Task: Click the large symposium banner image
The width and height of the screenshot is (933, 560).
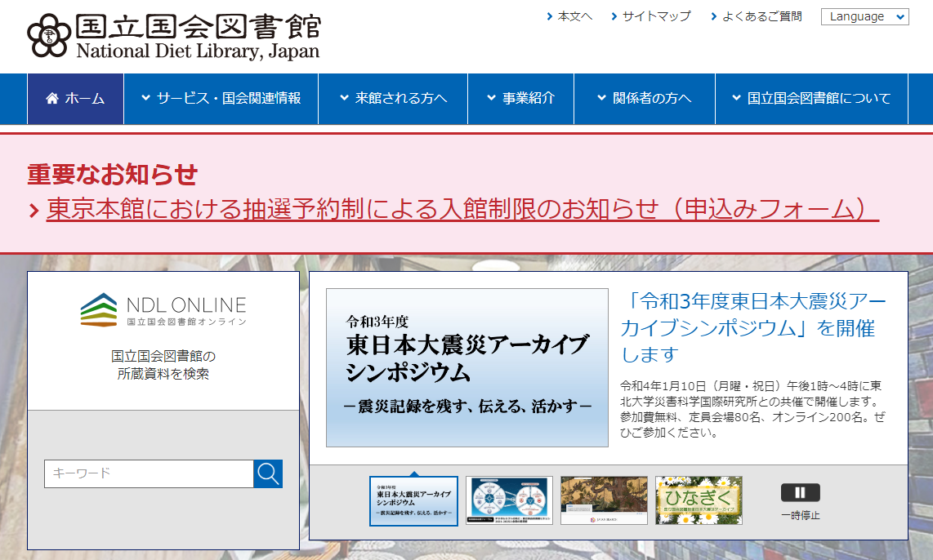Action: click(x=467, y=367)
